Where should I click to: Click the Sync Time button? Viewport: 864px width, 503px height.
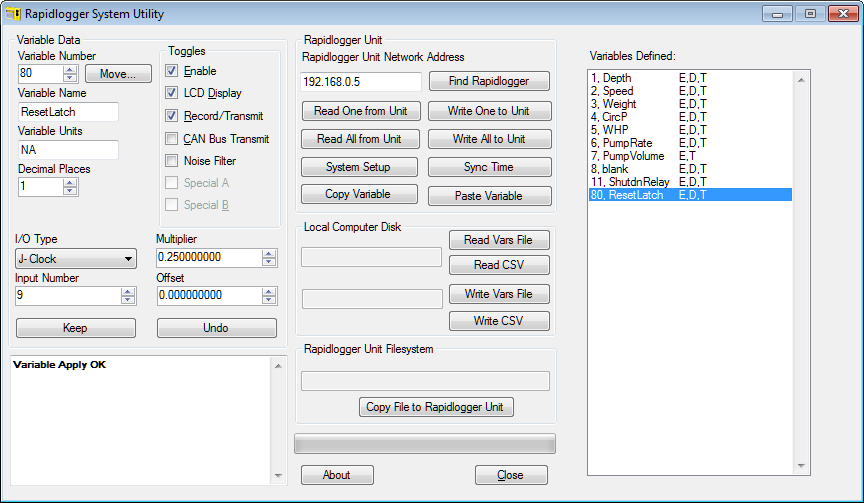click(x=489, y=167)
